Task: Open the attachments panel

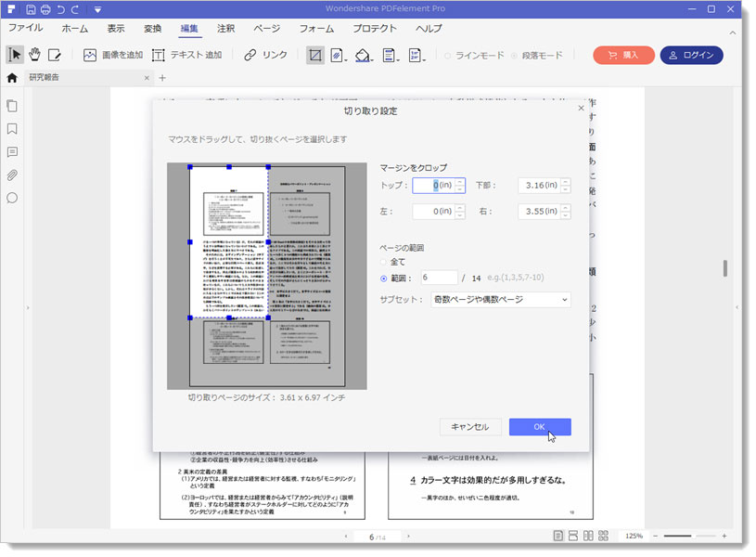Action: (x=12, y=175)
